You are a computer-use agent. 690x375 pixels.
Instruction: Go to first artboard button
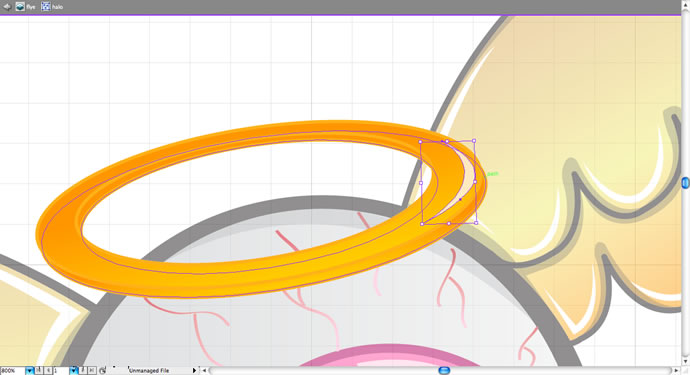tap(39, 371)
